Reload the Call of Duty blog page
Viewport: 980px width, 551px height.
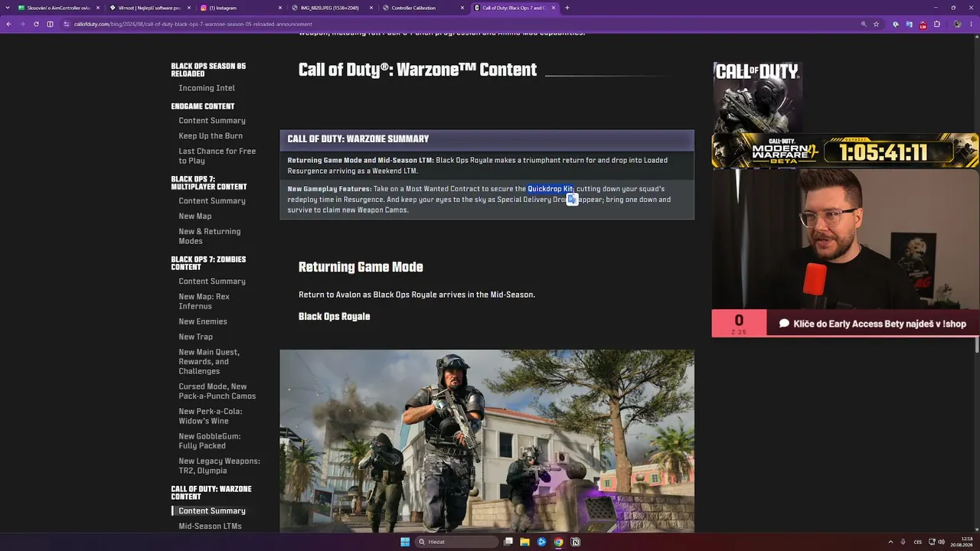coord(36,24)
